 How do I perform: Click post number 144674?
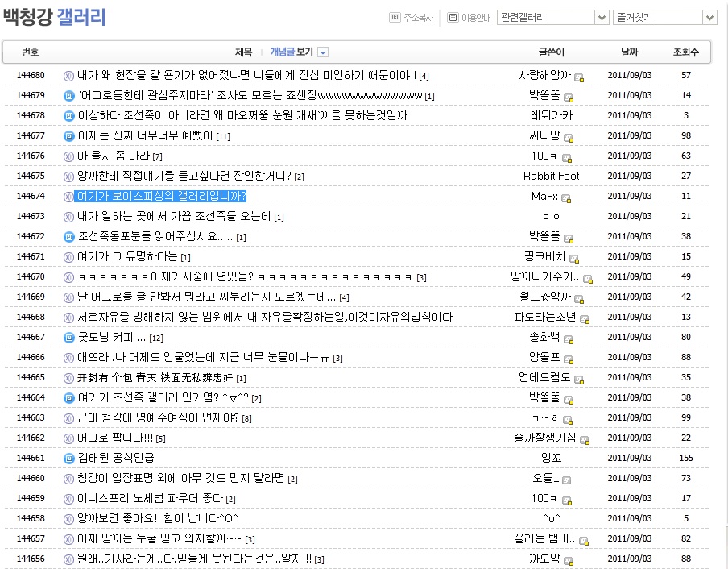(31, 196)
